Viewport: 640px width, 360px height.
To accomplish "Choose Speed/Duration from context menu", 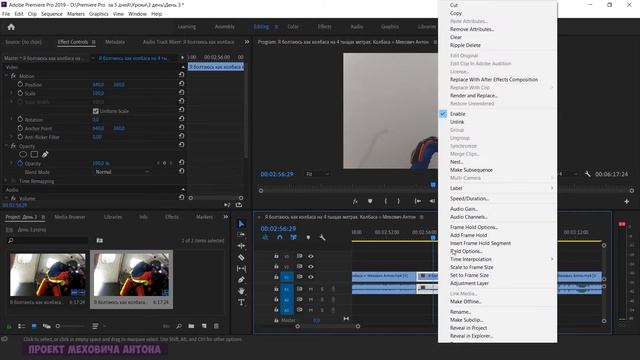I will tap(469, 198).
